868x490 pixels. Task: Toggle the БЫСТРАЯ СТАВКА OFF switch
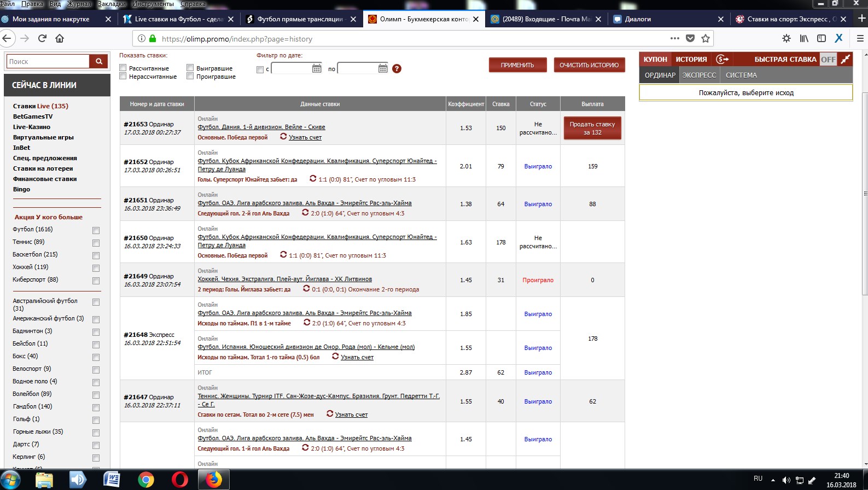coord(828,59)
